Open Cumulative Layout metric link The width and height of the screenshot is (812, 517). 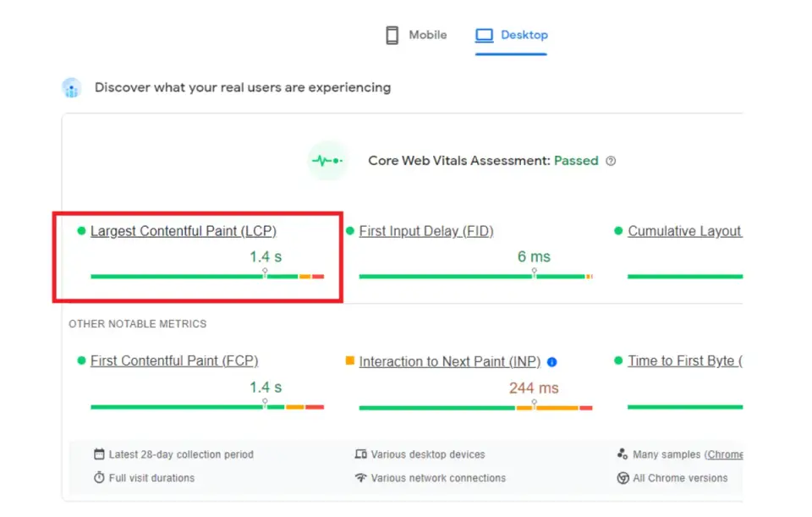point(684,231)
